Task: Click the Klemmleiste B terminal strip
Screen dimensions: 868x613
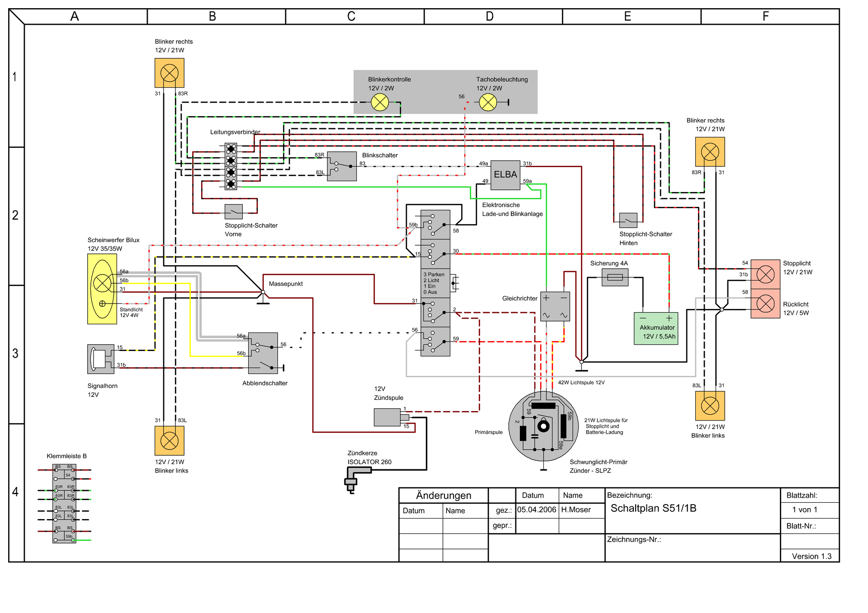Action: tap(64, 503)
